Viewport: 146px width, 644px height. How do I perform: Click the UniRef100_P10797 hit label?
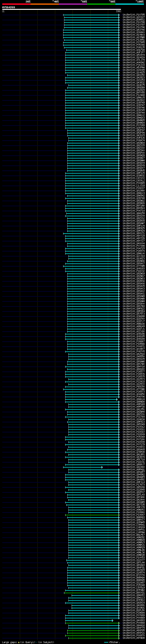tap(133, 25)
